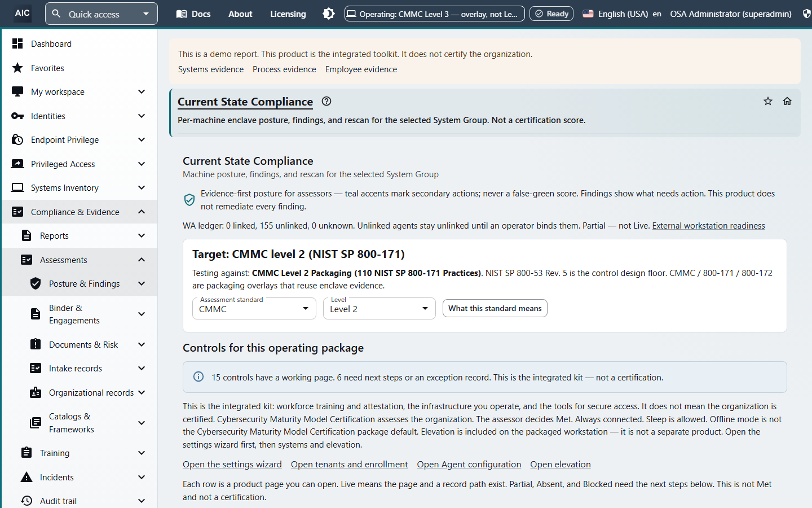Open External workstation readiness link
This screenshot has height=508, width=812.
pyautogui.click(x=708, y=226)
